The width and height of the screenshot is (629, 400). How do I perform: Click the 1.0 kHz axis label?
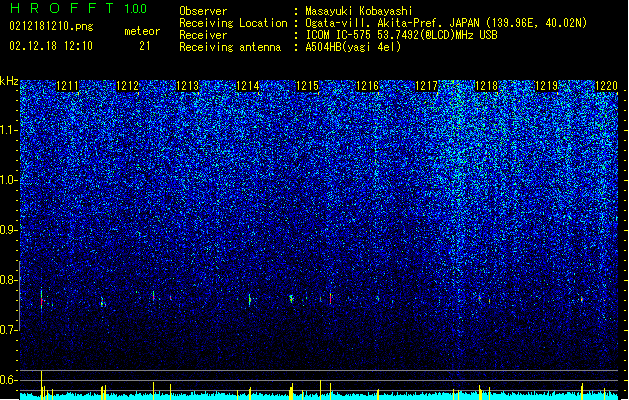pos(9,181)
